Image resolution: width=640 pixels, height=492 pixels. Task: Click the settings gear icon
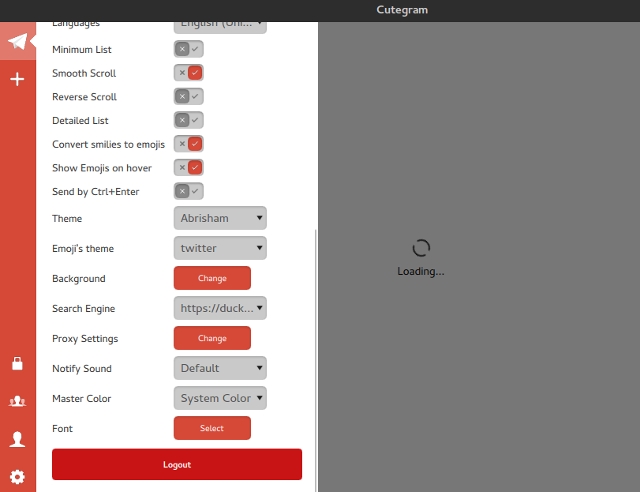click(17, 477)
